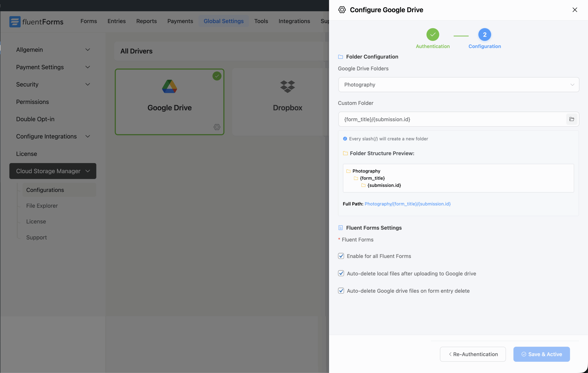This screenshot has height=373, width=588.
Task: Click the Google Drive logo icon
Action: click(x=169, y=86)
